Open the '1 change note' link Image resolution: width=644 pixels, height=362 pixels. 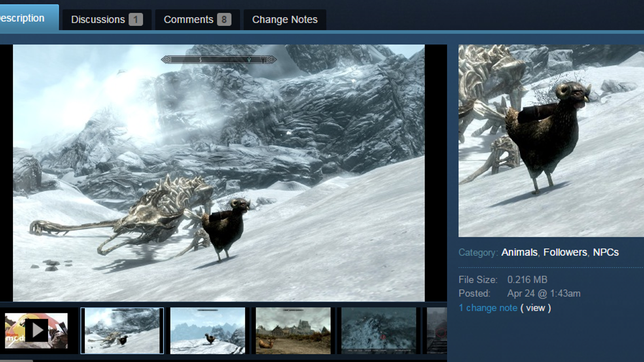click(x=488, y=308)
